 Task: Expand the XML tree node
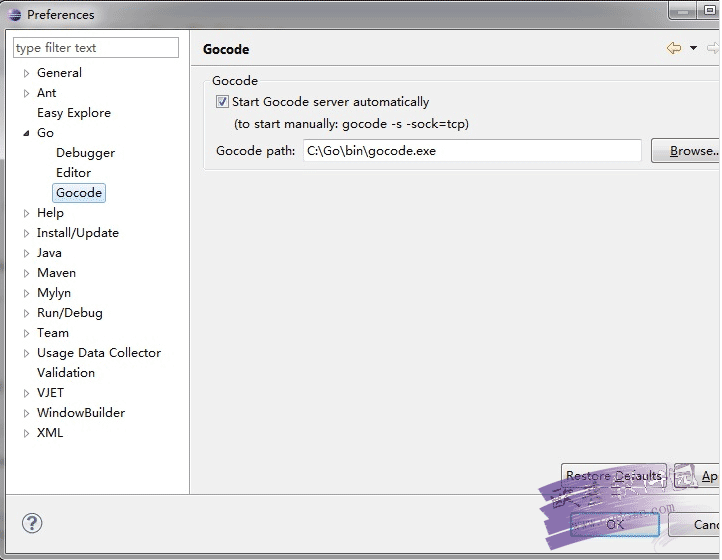(x=26, y=433)
